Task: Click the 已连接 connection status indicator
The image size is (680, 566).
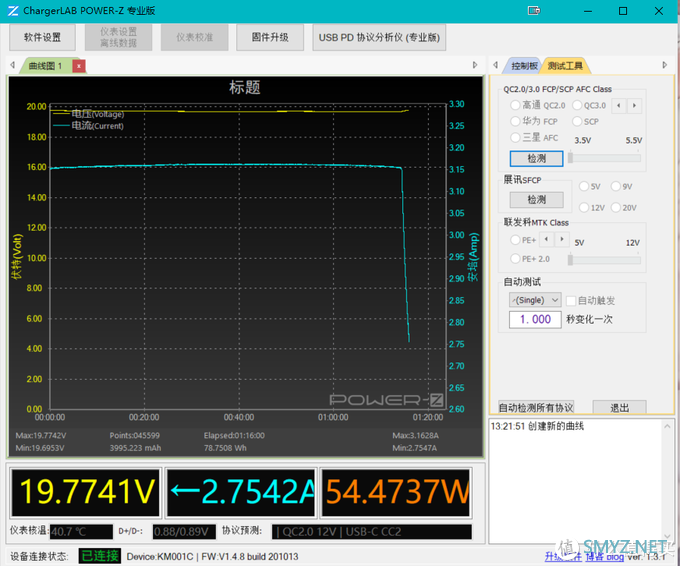Action: (100, 556)
